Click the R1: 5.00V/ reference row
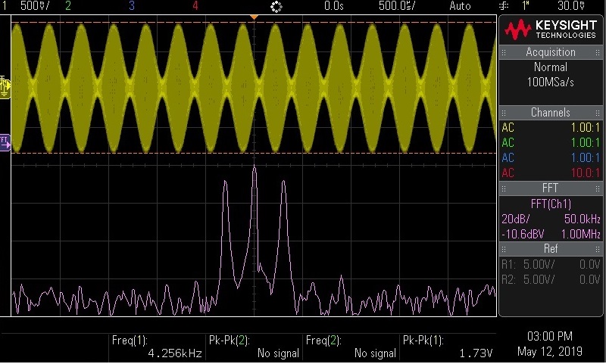Image resolution: width=606 pixels, height=364 pixels. (551, 264)
